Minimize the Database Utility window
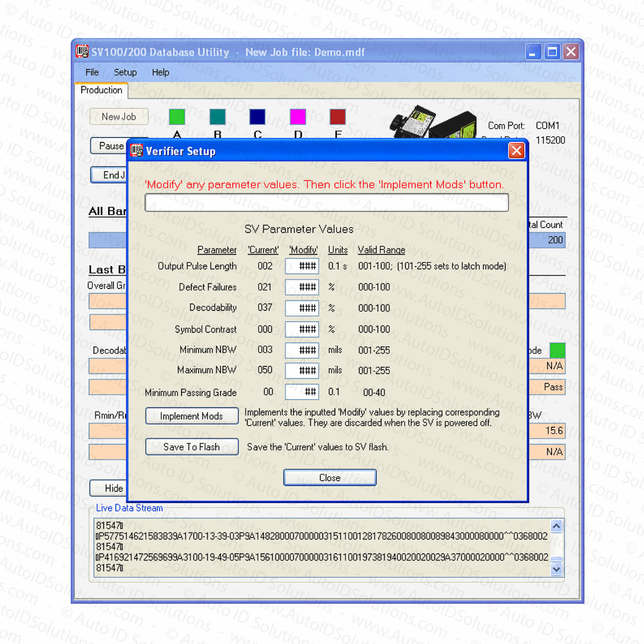644x644 pixels. pyautogui.click(x=533, y=52)
